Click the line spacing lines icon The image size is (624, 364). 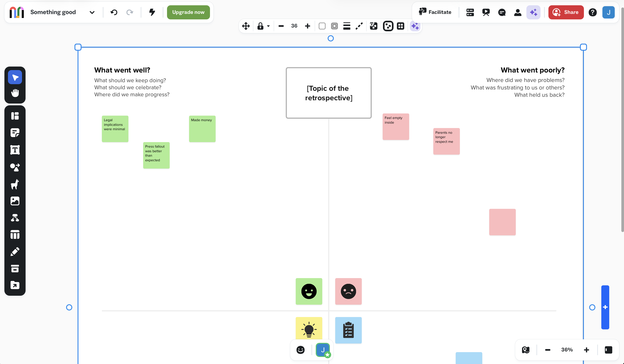pyautogui.click(x=347, y=26)
